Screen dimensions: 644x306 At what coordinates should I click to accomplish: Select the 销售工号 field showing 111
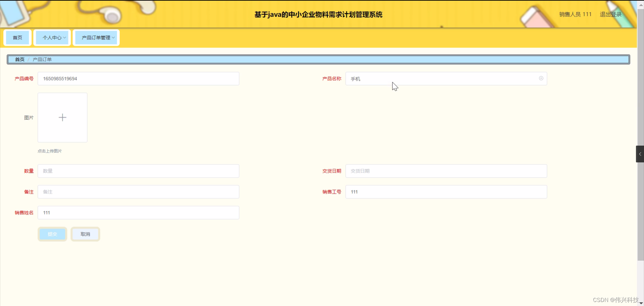tap(446, 192)
